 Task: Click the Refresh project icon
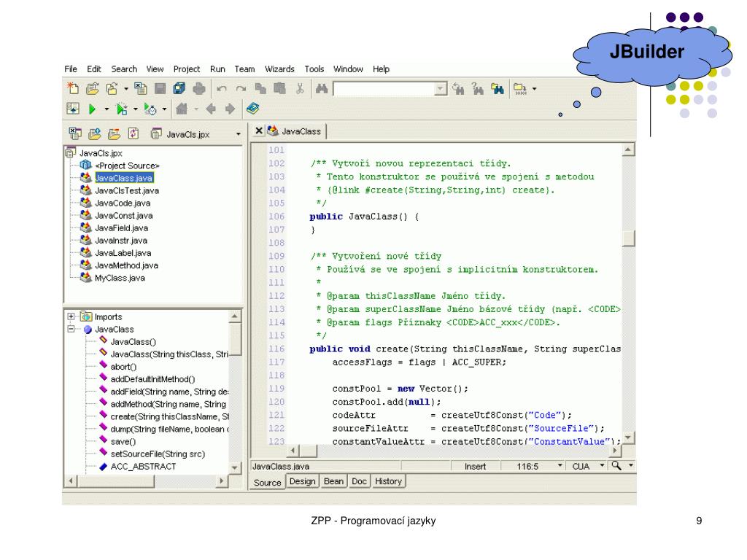click(x=133, y=134)
